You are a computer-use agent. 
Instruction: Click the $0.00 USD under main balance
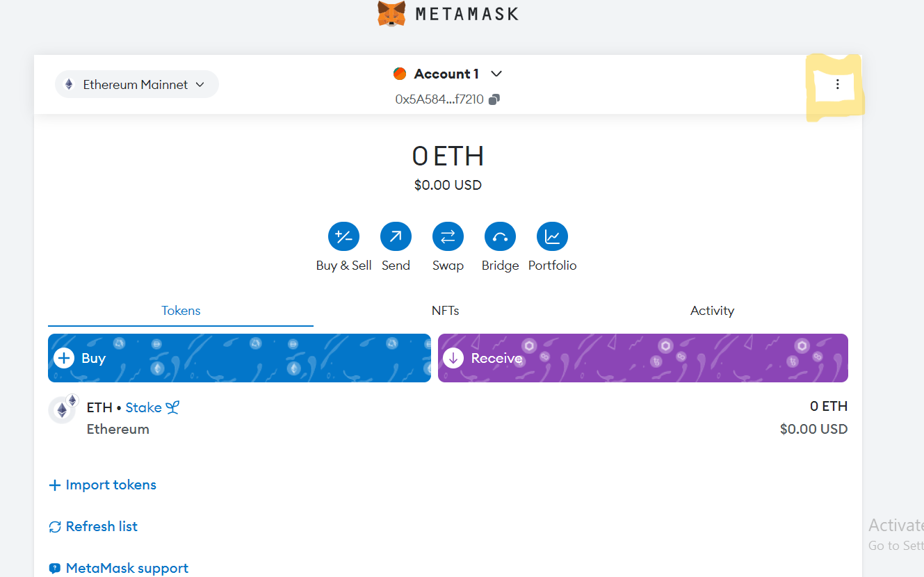[x=448, y=186]
